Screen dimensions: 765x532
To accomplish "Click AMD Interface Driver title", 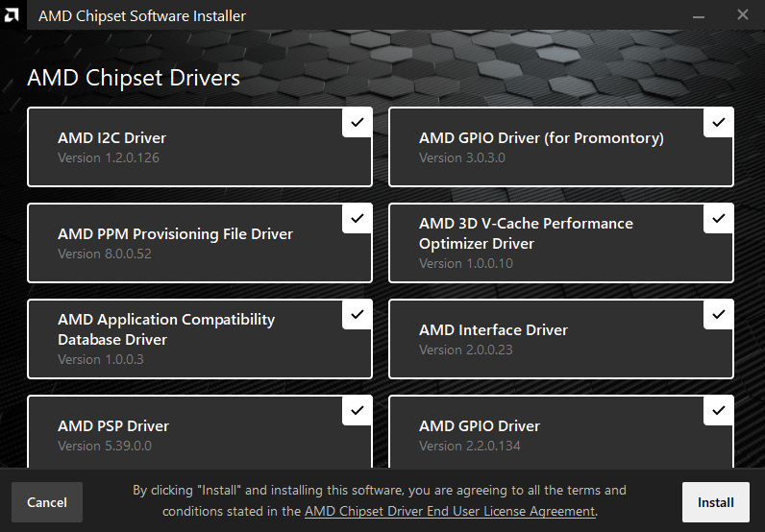I will 493,330.
